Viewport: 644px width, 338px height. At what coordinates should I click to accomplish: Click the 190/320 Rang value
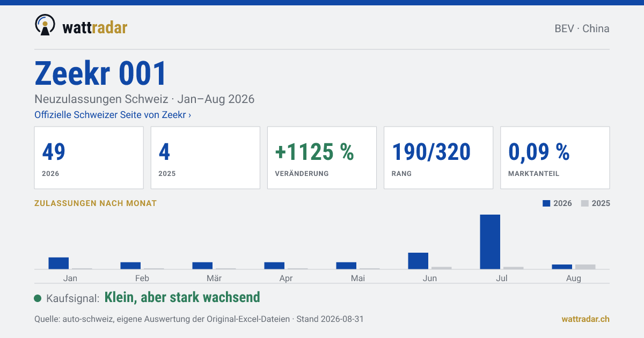[431, 152]
